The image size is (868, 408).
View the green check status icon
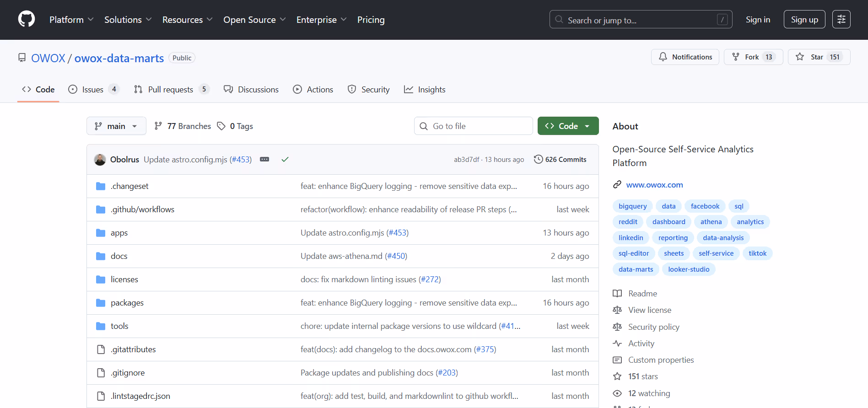pos(285,159)
